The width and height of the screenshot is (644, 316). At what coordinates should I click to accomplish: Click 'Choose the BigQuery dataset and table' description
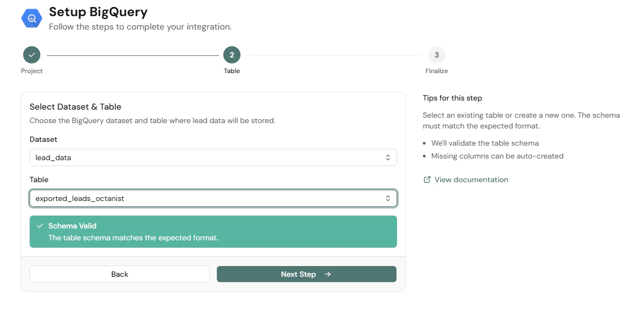pos(152,121)
